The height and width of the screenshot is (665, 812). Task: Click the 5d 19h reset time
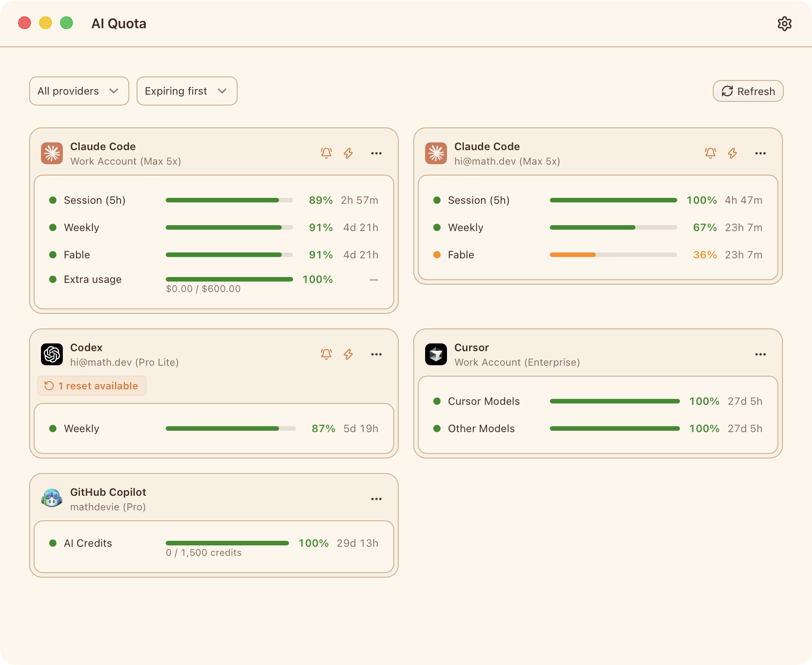361,428
